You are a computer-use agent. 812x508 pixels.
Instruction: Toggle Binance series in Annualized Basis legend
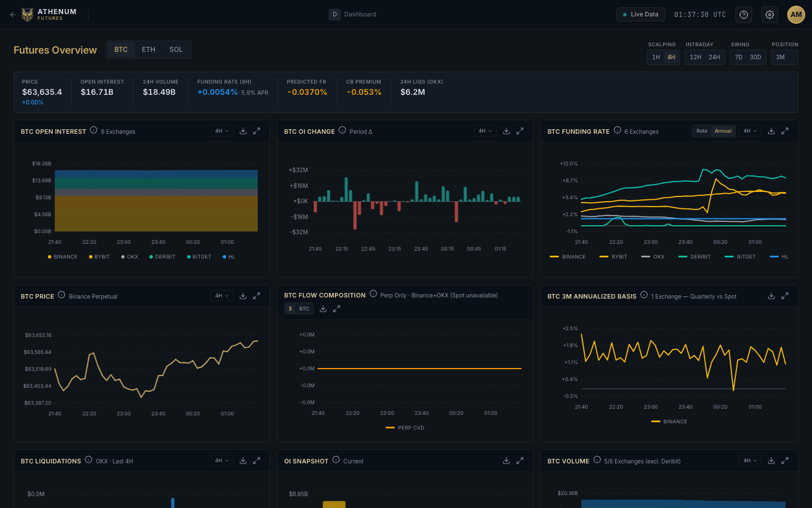(669, 422)
